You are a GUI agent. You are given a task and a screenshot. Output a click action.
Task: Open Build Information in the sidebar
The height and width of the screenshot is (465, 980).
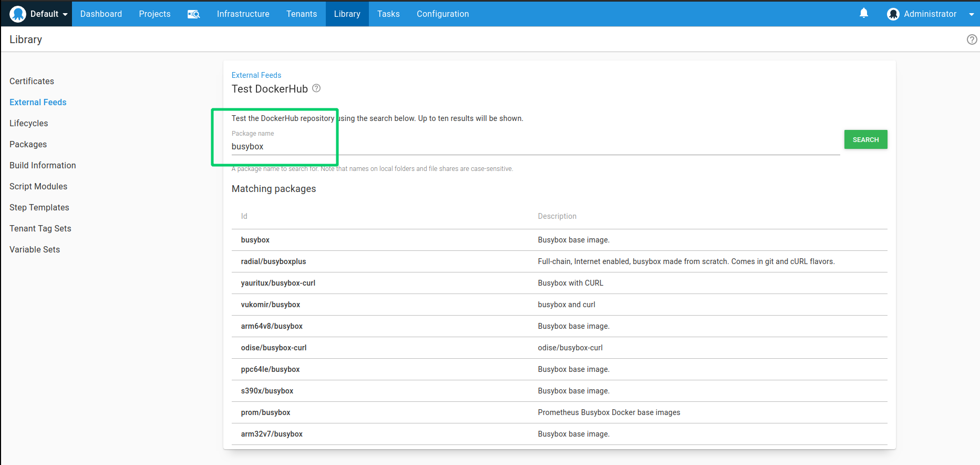coord(43,165)
